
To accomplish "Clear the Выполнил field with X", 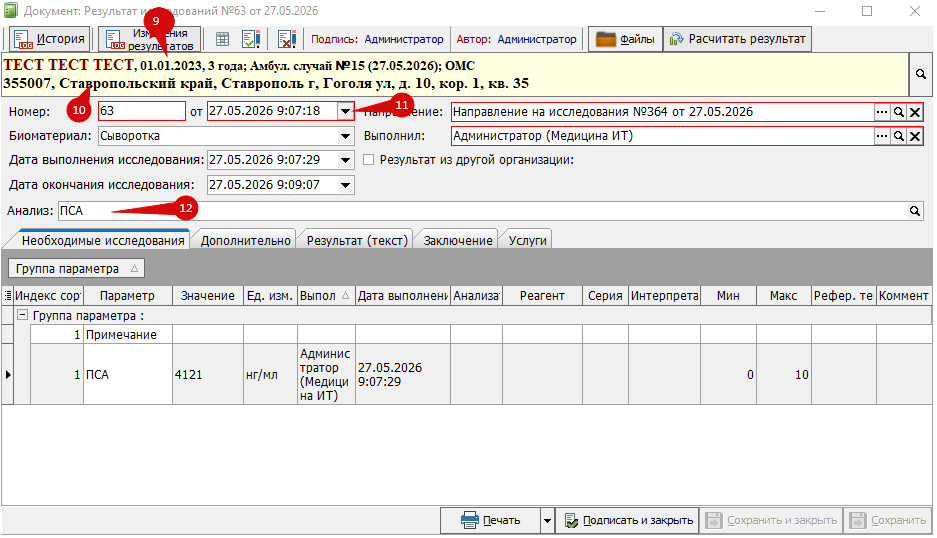I will [x=915, y=136].
